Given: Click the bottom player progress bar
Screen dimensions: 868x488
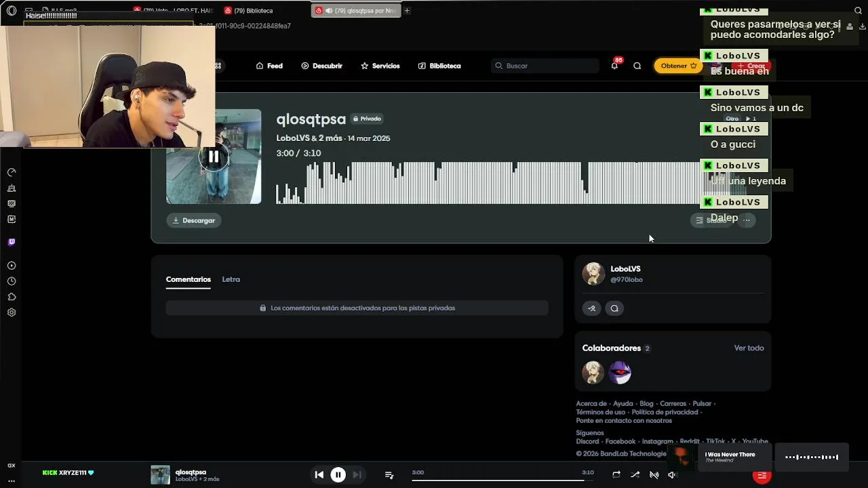Looking at the screenshot, I should point(502,480).
